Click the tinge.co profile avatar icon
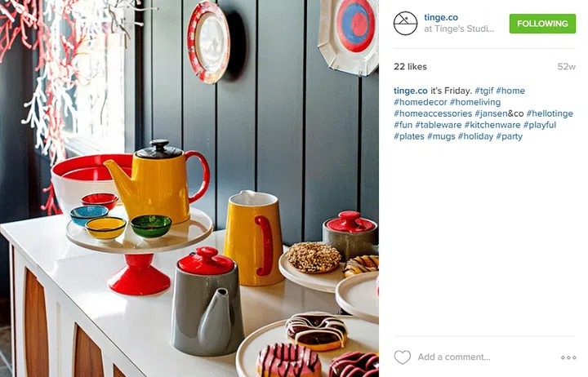The height and width of the screenshot is (377, 588). (405, 23)
